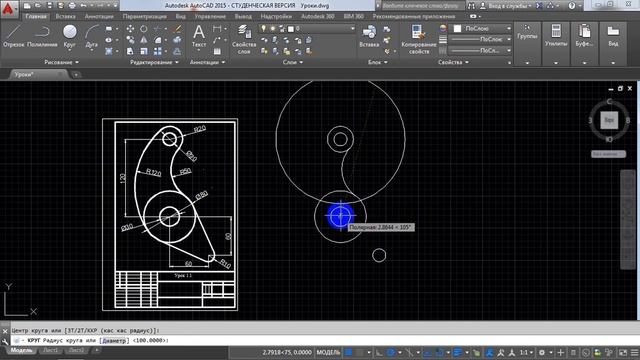The width and height of the screenshot is (640, 360).
Task: Click the Save icon in quick access toolbar
Action: point(49,6)
